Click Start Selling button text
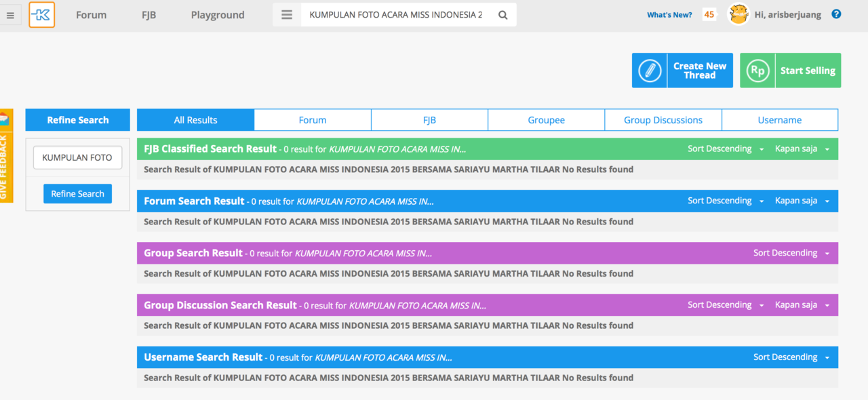The height and width of the screenshot is (400, 868). coord(808,71)
